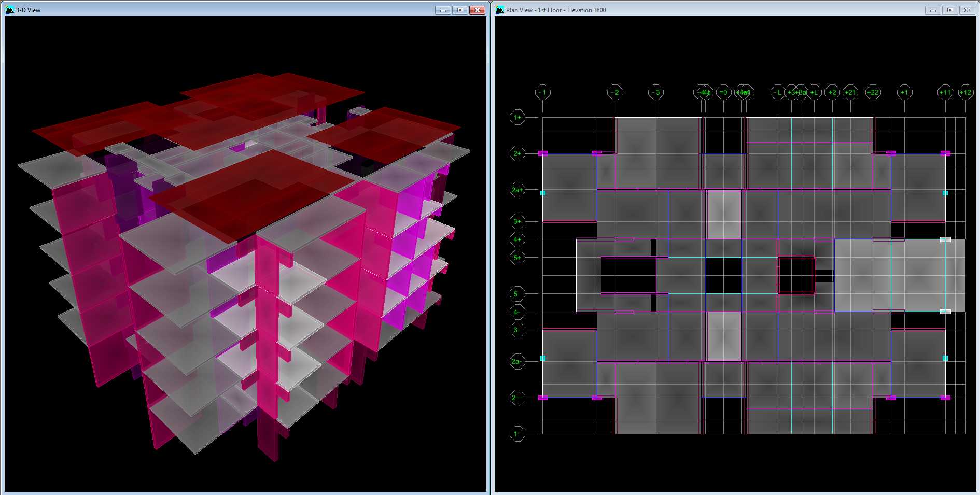This screenshot has height=495, width=980.
Task: Select the +12 grid bubble
Action: tap(965, 92)
